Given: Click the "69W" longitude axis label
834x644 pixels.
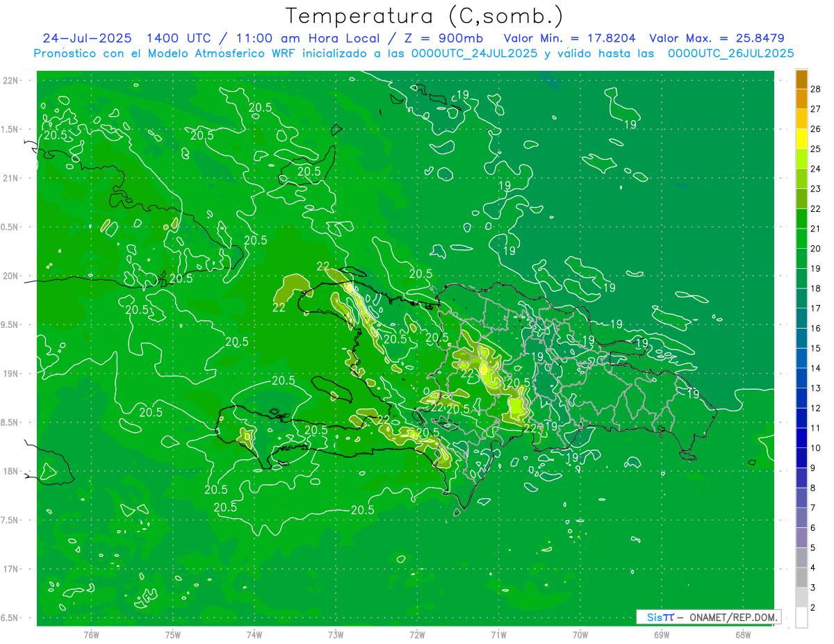Looking at the screenshot, I should (662, 634).
